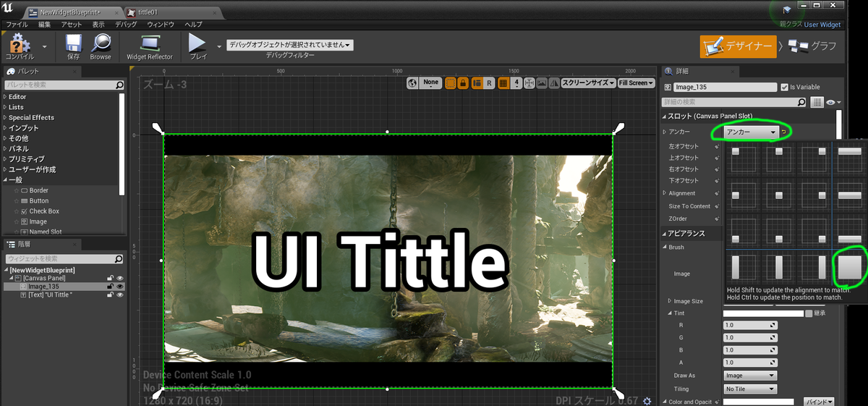Click the None localization button
868x406 pixels.
pyautogui.click(x=431, y=83)
